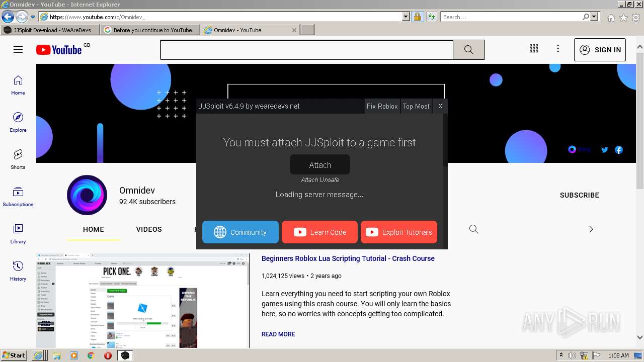Click the YouTube SIGN IN button

coord(600,50)
